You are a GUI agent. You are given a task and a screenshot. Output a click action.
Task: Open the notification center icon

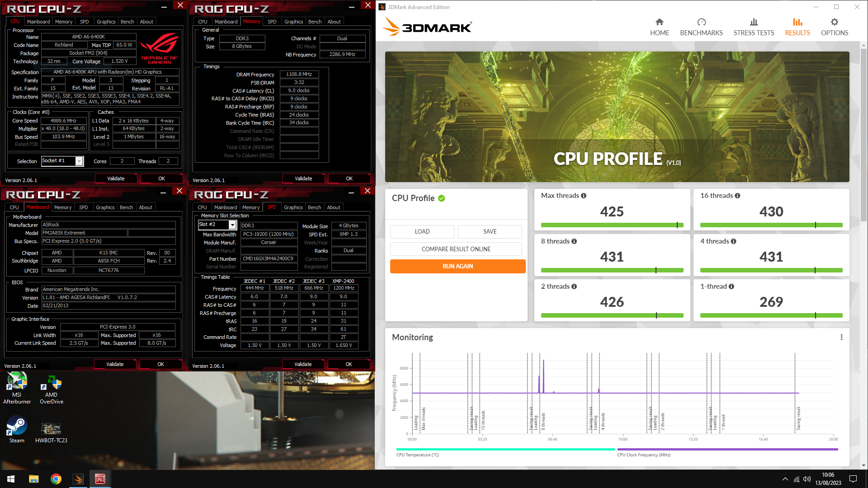click(x=853, y=479)
